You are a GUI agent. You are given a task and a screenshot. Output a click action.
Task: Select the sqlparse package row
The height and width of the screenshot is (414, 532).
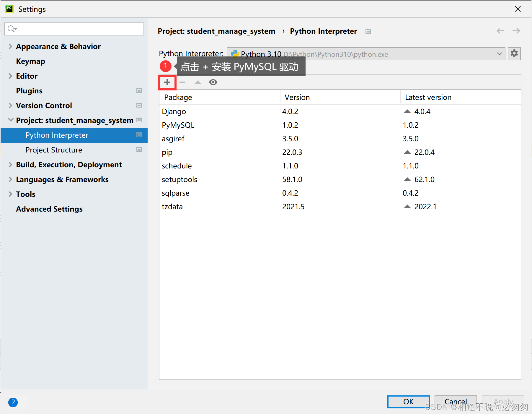click(340, 193)
